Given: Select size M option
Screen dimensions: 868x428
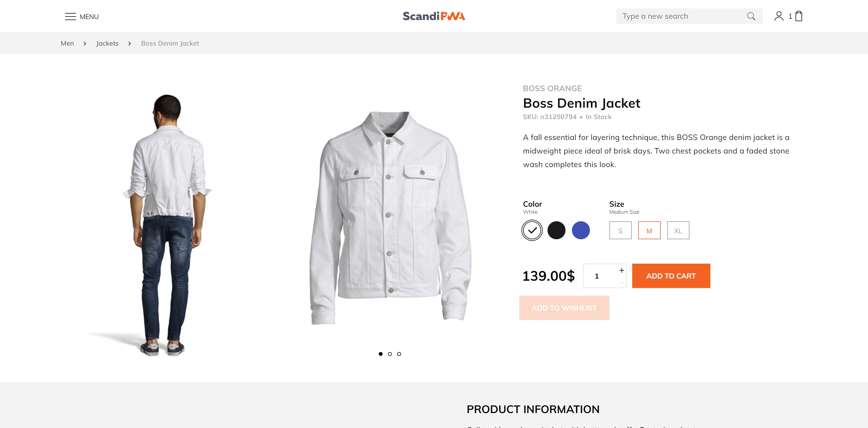Looking at the screenshot, I should click(649, 230).
